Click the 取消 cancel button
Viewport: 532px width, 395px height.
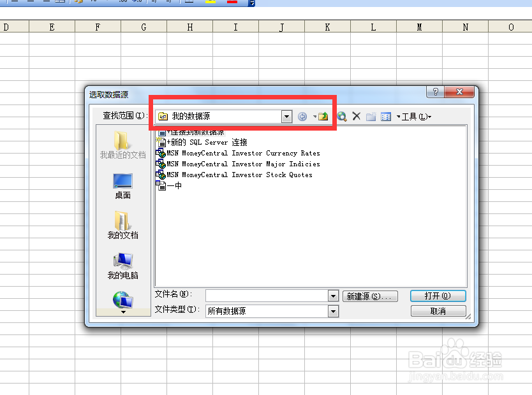(x=438, y=311)
